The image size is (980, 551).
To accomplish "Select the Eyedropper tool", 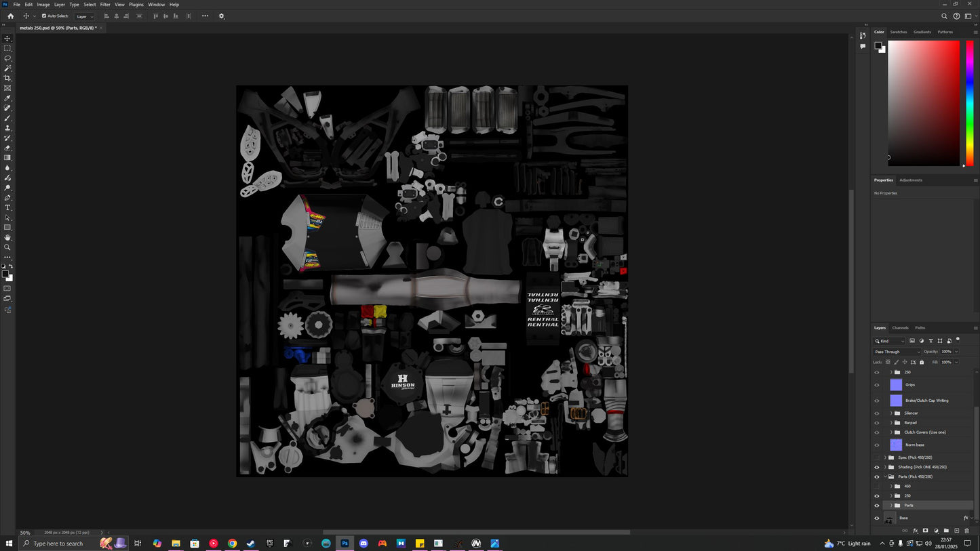I will coord(7,98).
